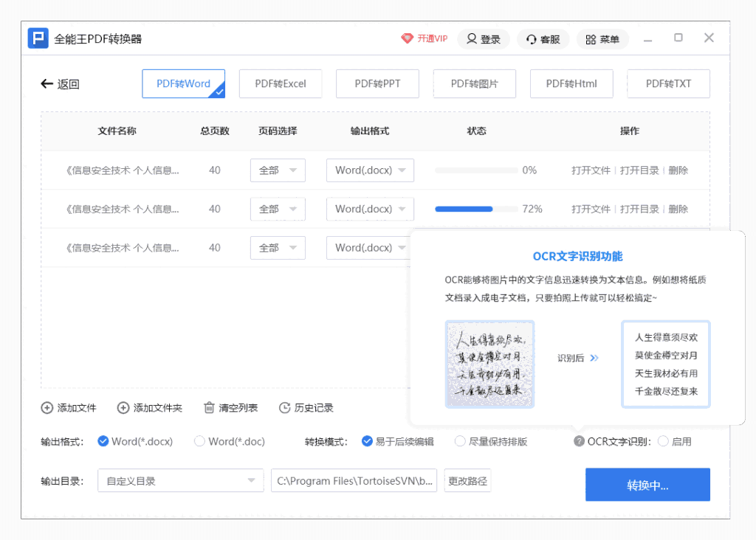Expand the first Word(.docx) format dropdown
756x540 pixels.
tap(370, 170)
